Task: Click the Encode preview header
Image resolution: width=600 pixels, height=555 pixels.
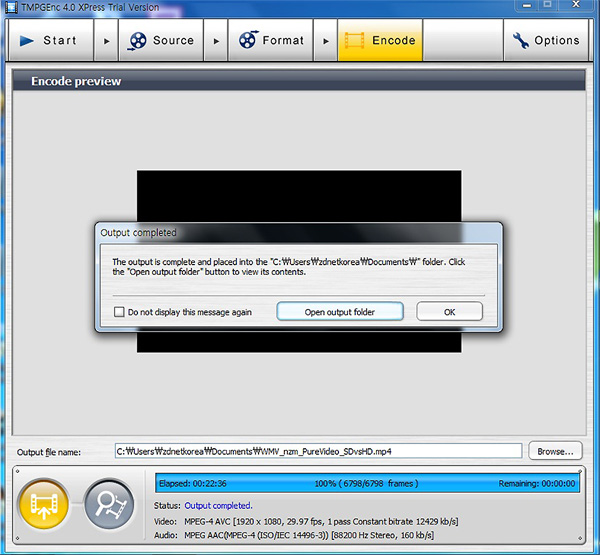Action: pos(299,81)
